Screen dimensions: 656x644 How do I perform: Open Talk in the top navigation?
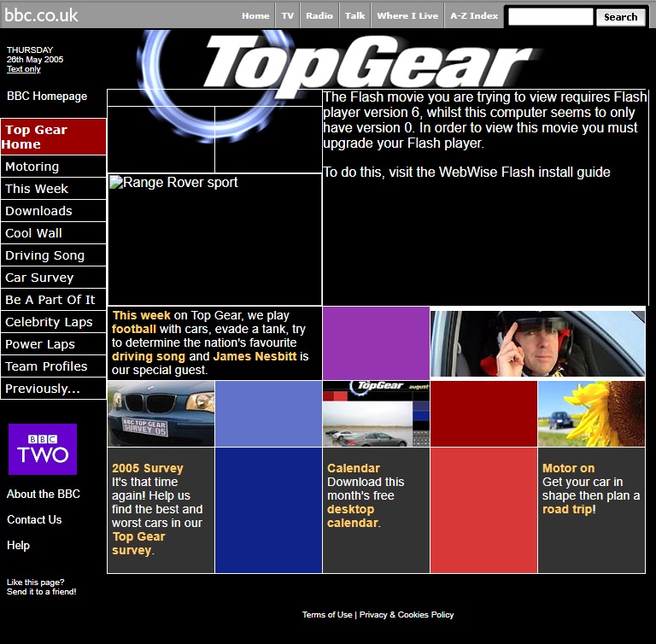click(x=354, y=15)
